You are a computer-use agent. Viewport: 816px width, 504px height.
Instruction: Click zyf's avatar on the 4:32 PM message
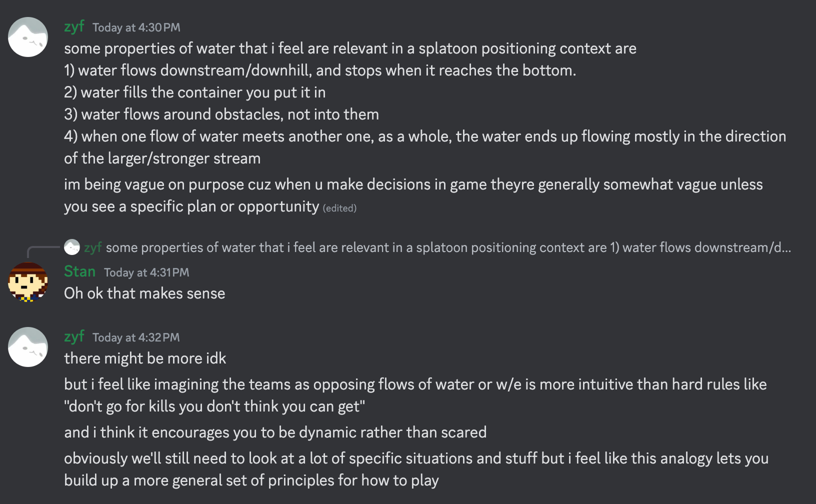[x=28, y=347]
